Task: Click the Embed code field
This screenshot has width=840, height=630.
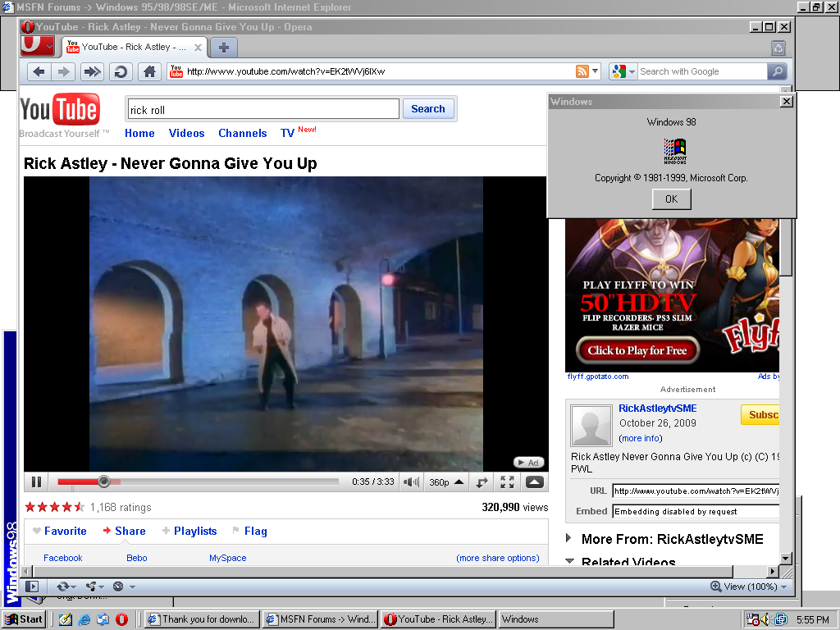Action: tap(696, 512)
